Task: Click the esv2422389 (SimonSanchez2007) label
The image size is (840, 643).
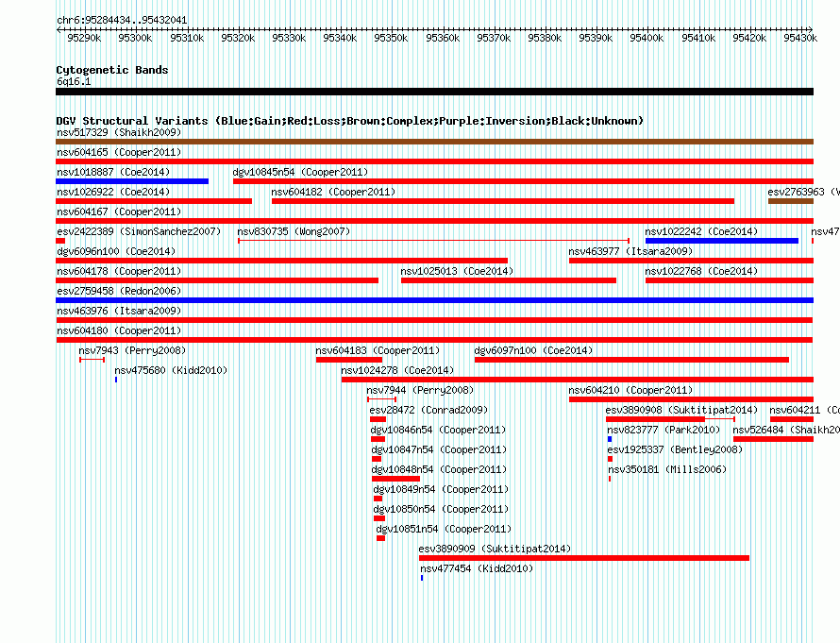Action: coord(139,231)
